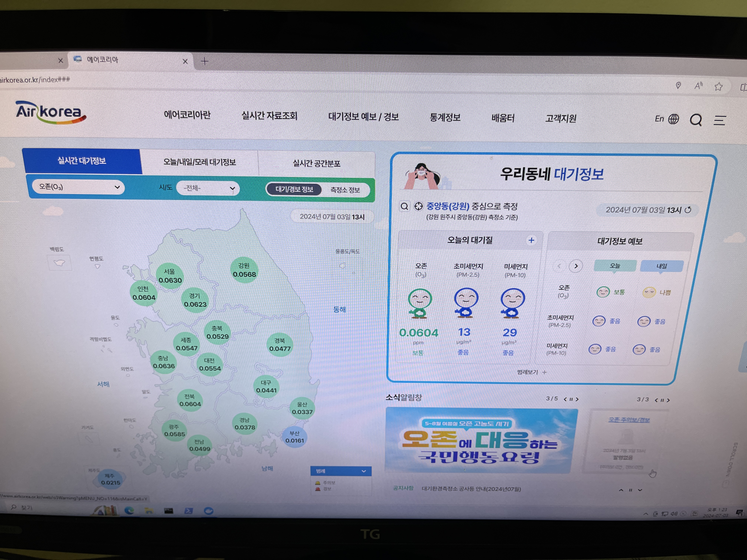The height and width of the screenshot is (560, 747).
Task: Open the site search magnifier icon
Action: click(x=696, y=120)
